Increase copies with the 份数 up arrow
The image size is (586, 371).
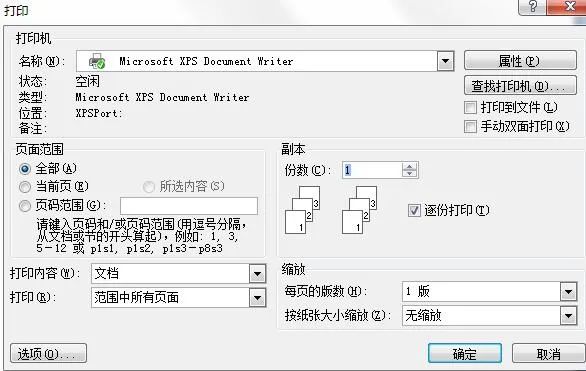(x=410, y=167)
